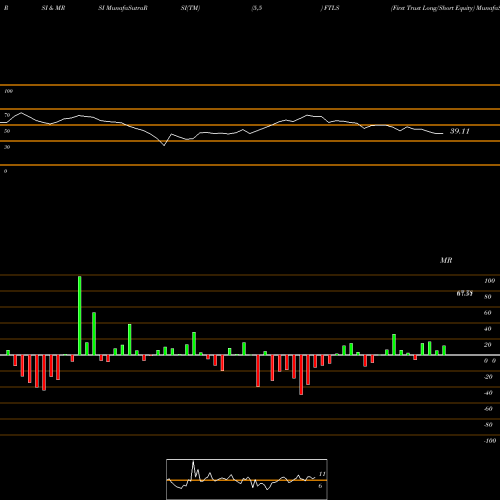This screenshot has width=500, height=500.
Task: Click the MR value label 67.31
Action: pos(464,294)
